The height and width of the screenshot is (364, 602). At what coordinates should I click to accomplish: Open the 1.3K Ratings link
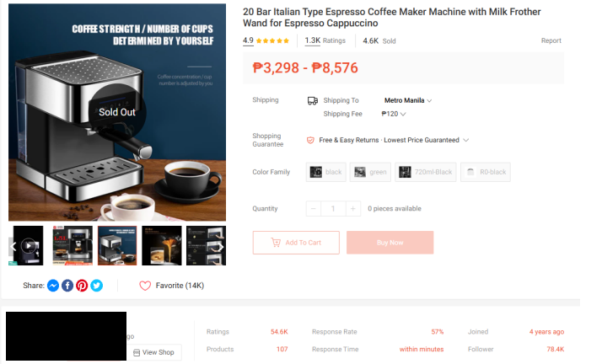pos(325,40)
